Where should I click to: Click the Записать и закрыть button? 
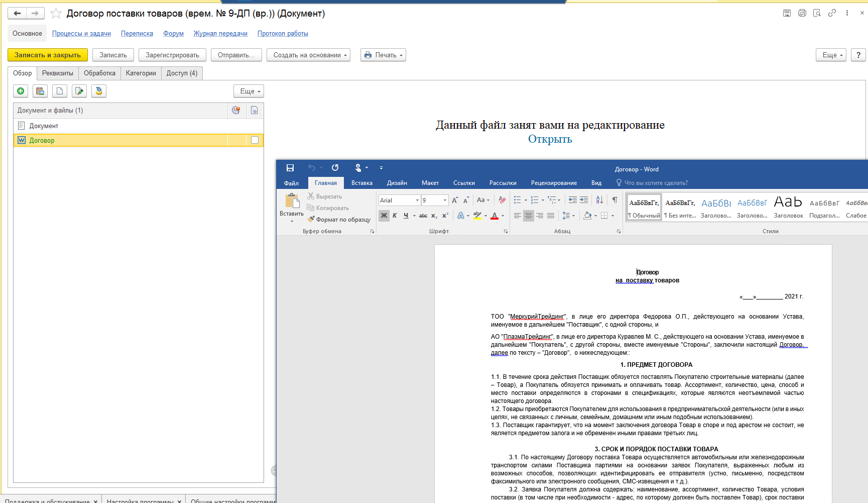(48, 55)
